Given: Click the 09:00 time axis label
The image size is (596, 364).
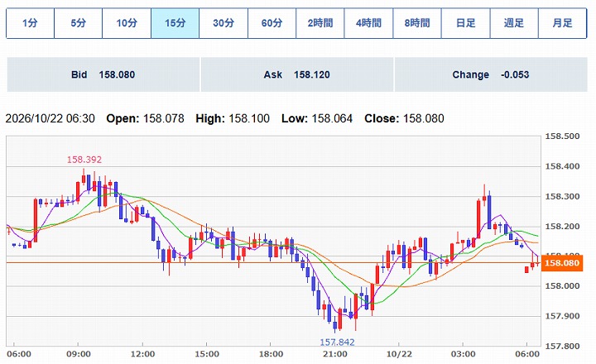Looking at the screenshot, I should coord(79,354).
